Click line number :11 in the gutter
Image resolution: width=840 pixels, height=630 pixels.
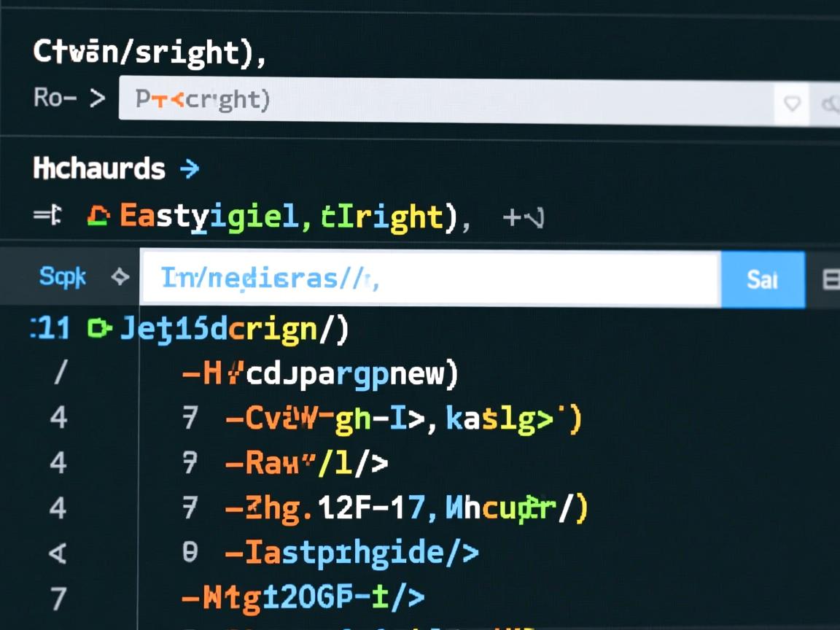tap(50, 329)
